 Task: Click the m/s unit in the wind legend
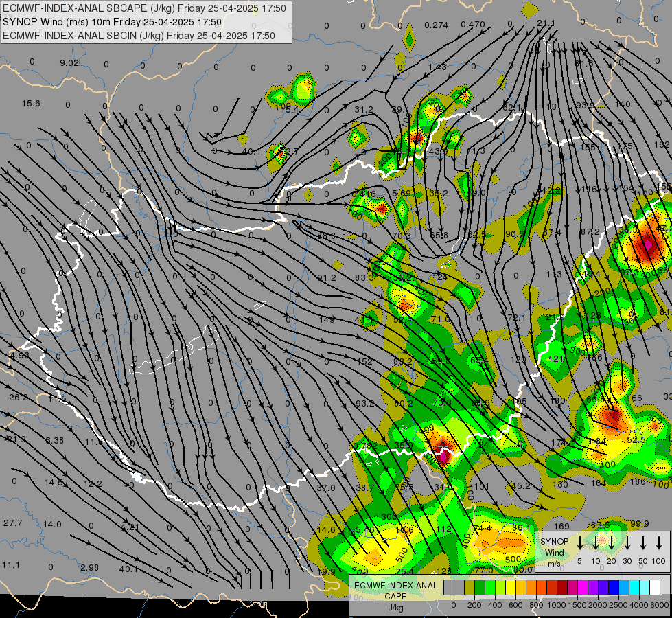pyautogui.click(x=554, y=564)
